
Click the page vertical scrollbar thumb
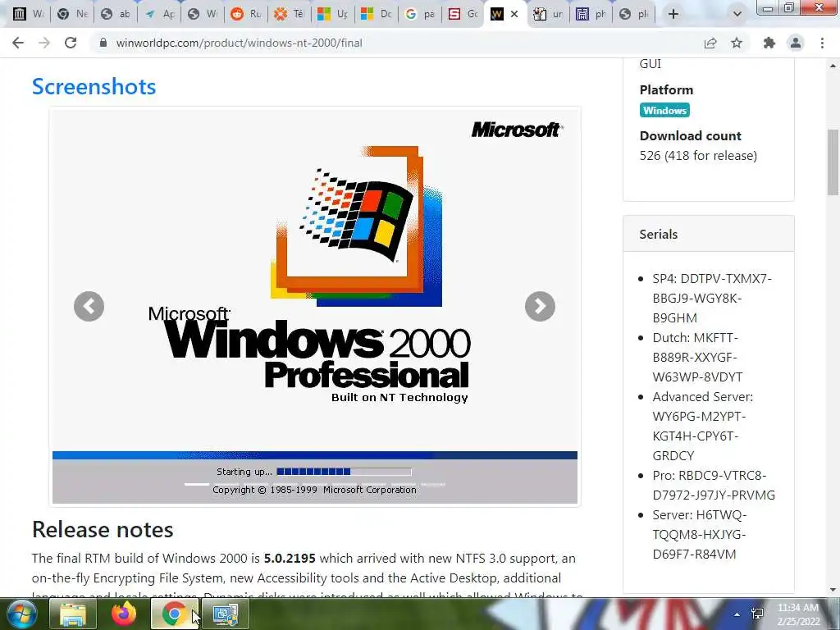(833, 162)
